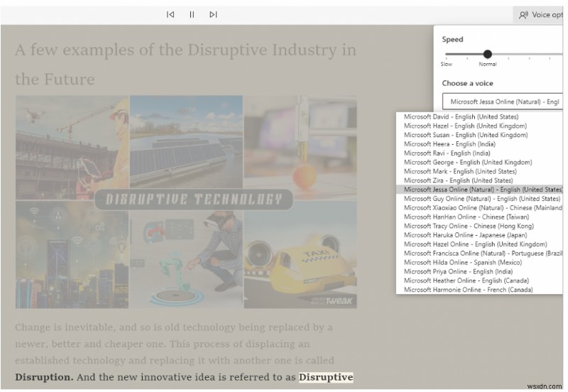568x392 pixels.
Task: Choose Microsoft Francisca Online (Natural) Portuguese voice
Action: [480, 254]
